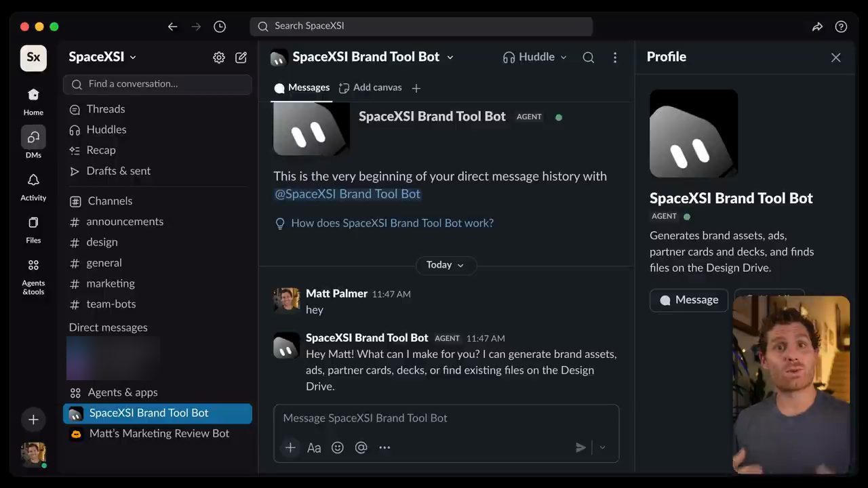Click Matt Palmer's name in message
Viewport: 868px width, 488px height.
[x=336, y=293]
